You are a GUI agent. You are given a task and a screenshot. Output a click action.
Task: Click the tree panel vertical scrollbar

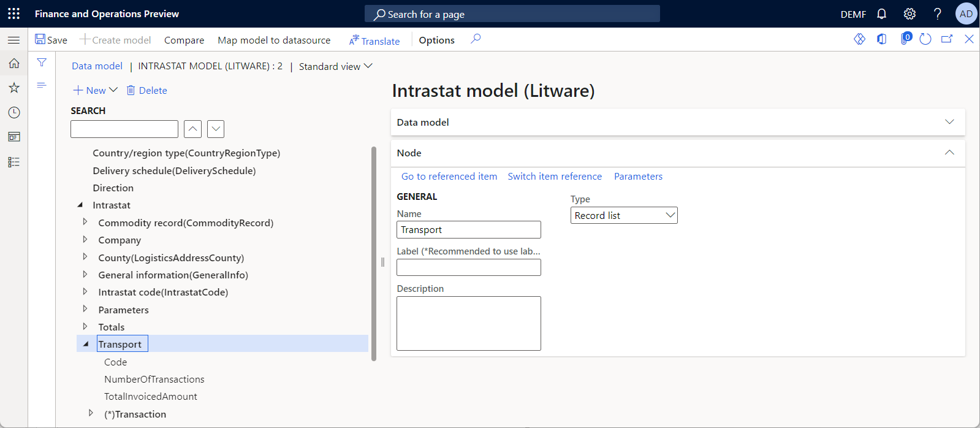pos(373,254)
